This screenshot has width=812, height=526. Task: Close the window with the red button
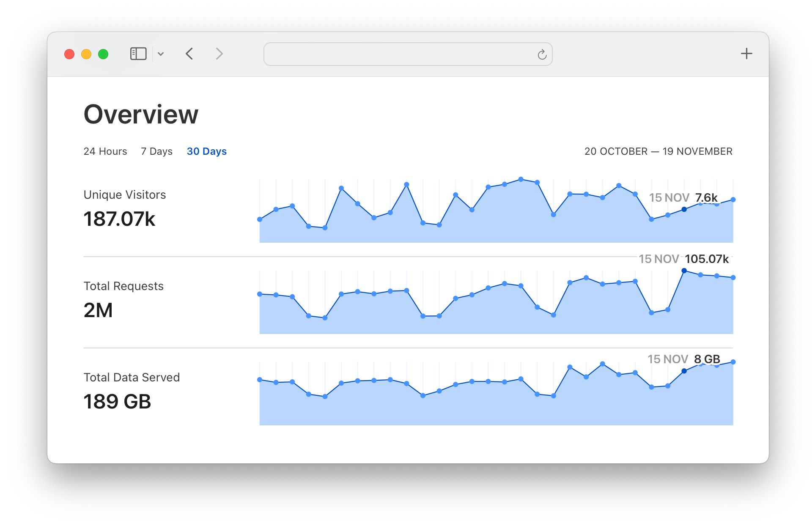point(69,54)
